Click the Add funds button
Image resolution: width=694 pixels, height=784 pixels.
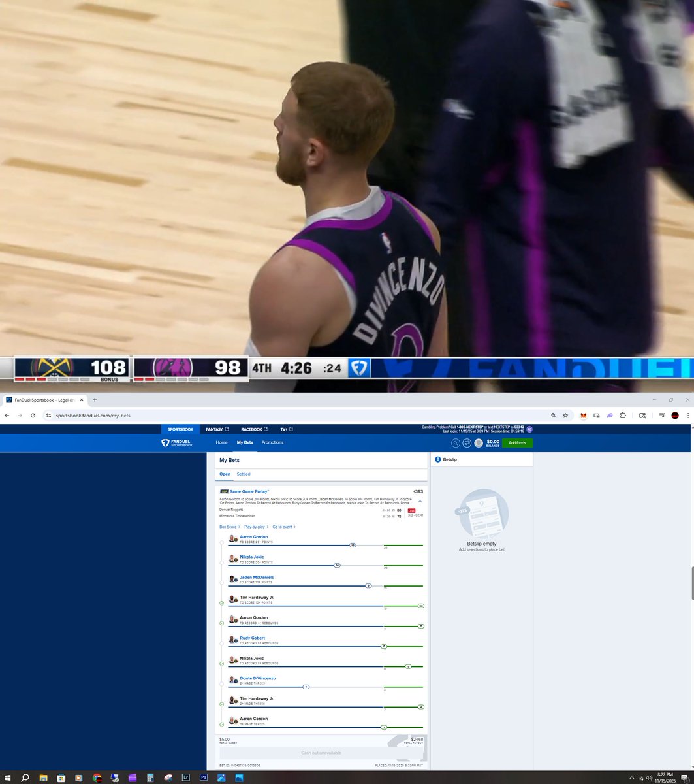517,443
